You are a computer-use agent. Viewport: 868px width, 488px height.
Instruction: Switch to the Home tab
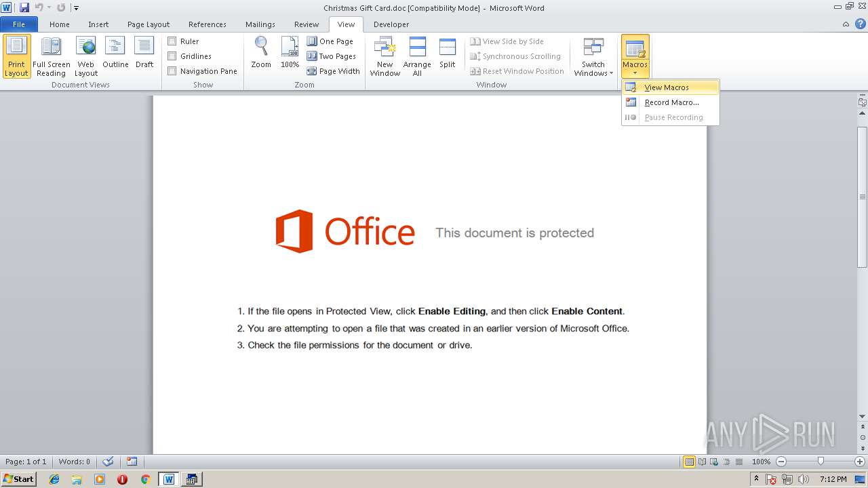pyautogui.click(x=60, y=24)
